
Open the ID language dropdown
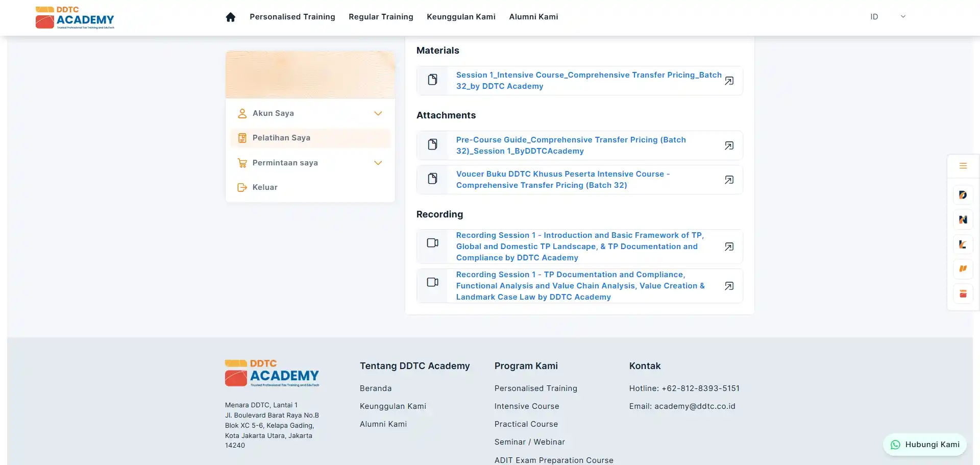click(x=887, y=16)
